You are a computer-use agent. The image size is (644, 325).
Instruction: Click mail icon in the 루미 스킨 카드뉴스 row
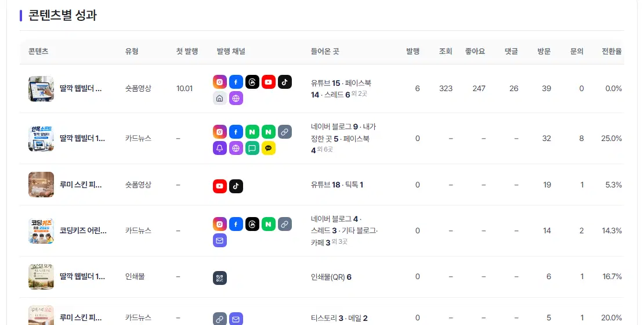(236, 319)
